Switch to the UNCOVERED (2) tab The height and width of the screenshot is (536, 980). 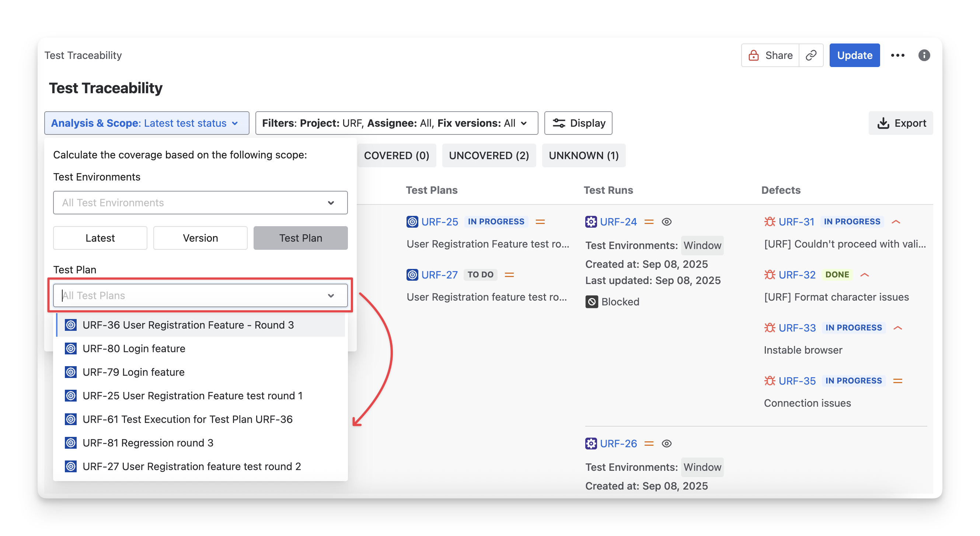[x=488, y=155]
